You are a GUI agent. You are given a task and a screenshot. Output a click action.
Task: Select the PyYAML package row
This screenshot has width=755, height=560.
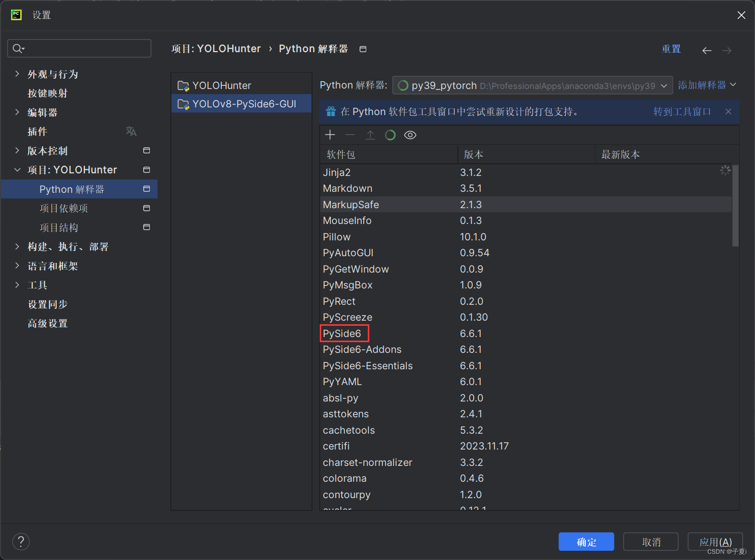pos(526,382)
